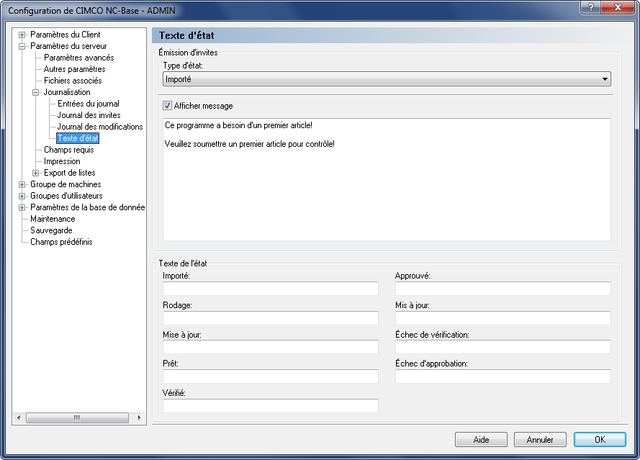
Task: Click the tree horizontal scrollbar thumb
Action: pos(77,418)
